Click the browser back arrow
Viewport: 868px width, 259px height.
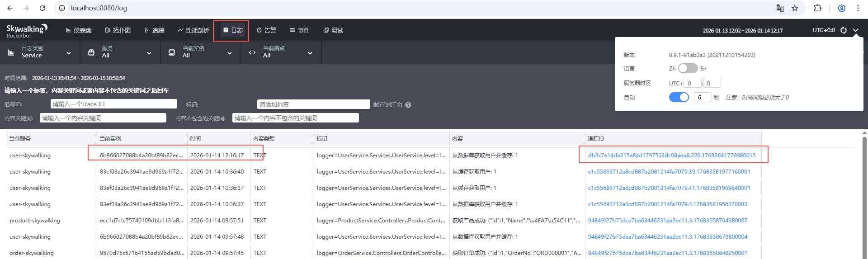click(x=10, y=8)
